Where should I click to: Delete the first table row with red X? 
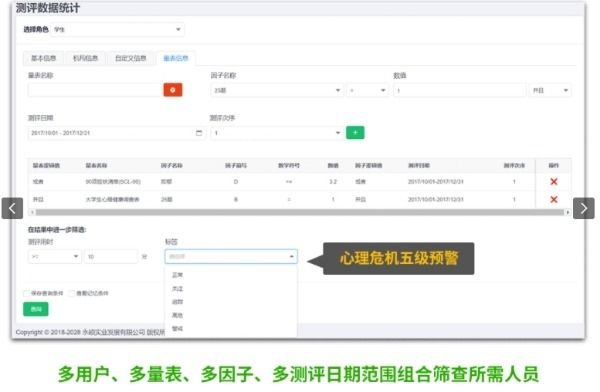[x=553, y=181]
